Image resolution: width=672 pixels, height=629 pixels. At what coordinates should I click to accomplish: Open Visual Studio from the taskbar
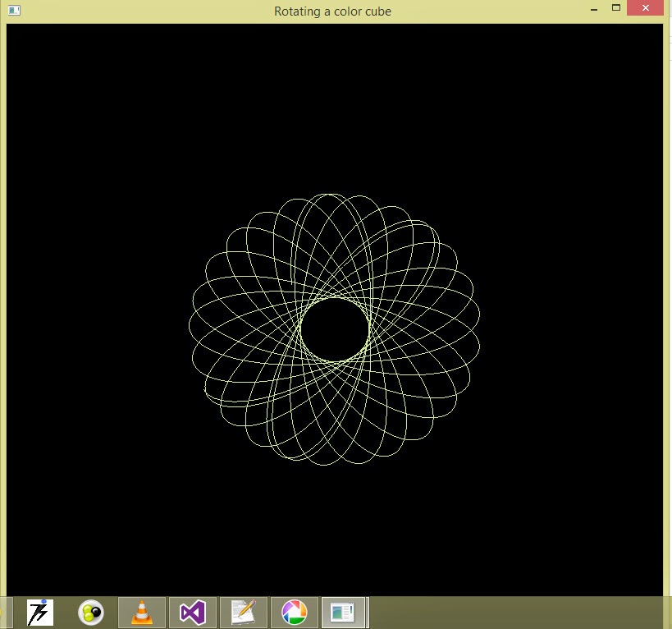(192, 612)
